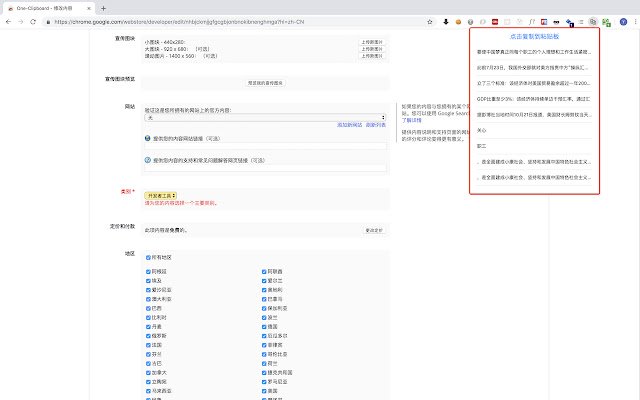Screen dimensions: 640x400
Task: Open the black download arrow extension
Action: (446, 22)
